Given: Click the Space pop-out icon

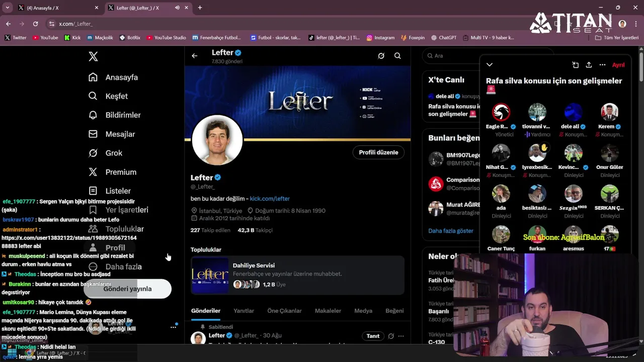Looking at the screenshot, I should [x=575, y=65].
